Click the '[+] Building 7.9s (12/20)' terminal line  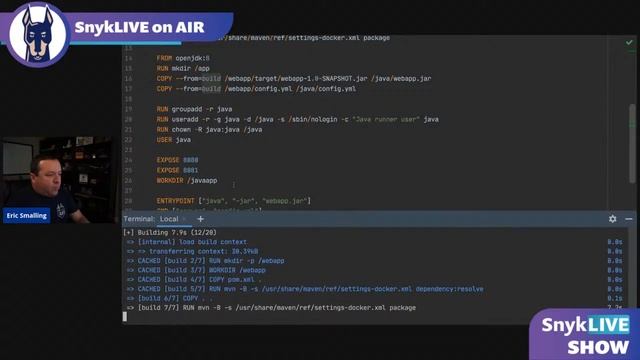coord(170,233)
